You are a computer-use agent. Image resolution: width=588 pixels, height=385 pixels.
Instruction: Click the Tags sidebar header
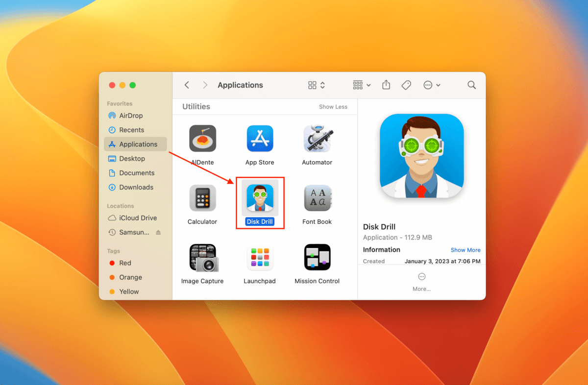point(114,251)
